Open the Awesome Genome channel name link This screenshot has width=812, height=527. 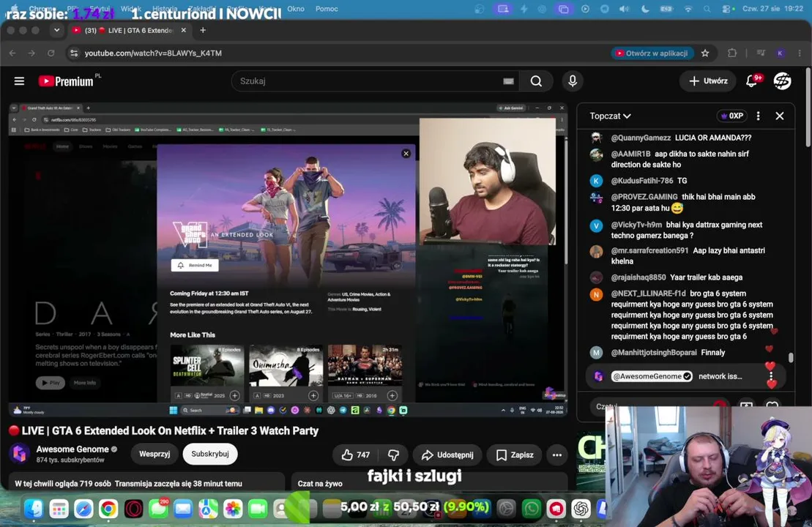[72, 449]
